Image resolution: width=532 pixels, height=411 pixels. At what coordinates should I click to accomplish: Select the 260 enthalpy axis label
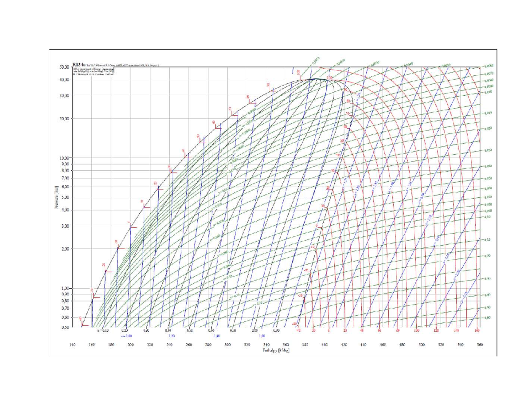(x=189, y=344)
